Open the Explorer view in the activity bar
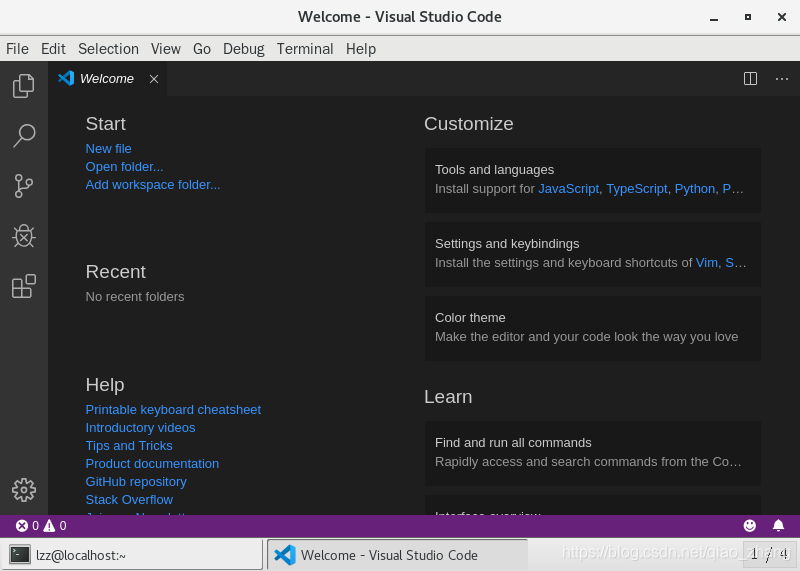 (23, 86)
